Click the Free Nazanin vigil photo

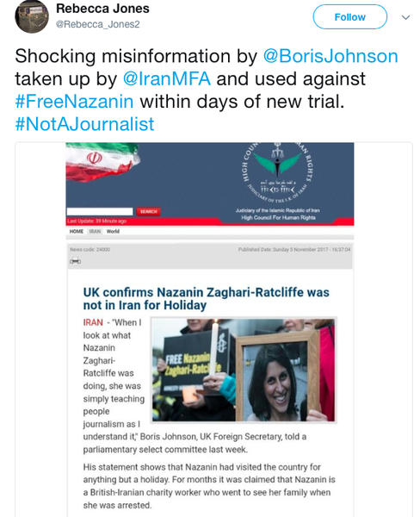[244, 370]
